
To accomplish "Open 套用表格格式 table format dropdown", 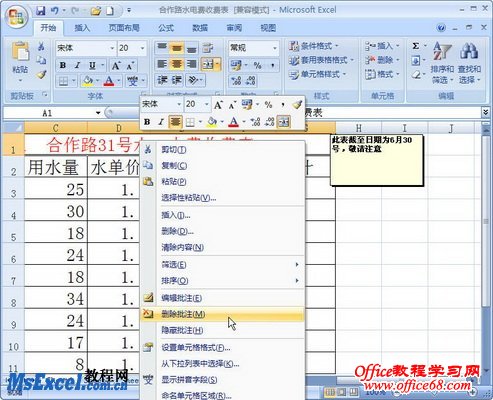I will click(x=321, y=60).
